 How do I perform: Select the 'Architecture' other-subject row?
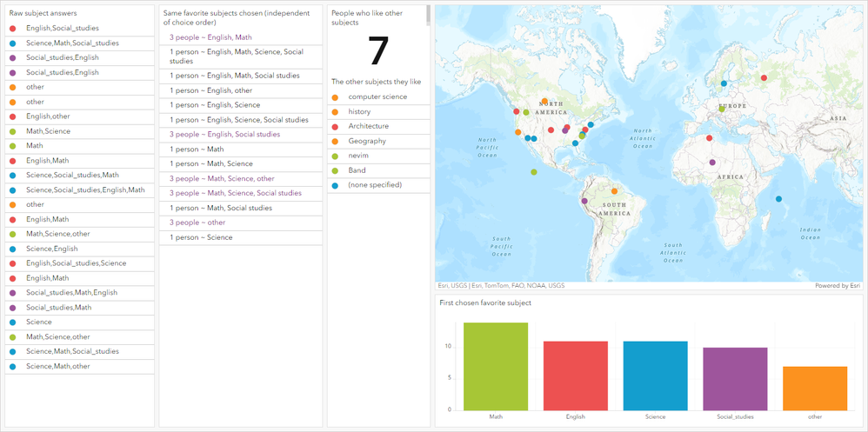point(378,126)
